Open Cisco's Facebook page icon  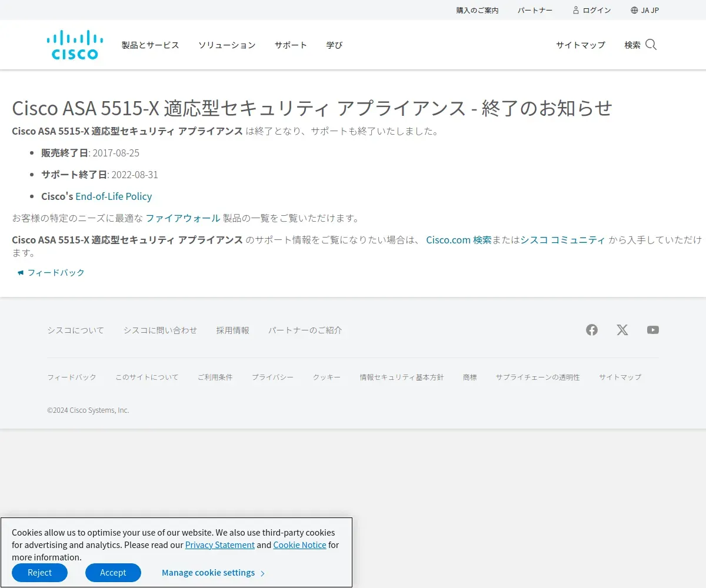click(592, 330)
